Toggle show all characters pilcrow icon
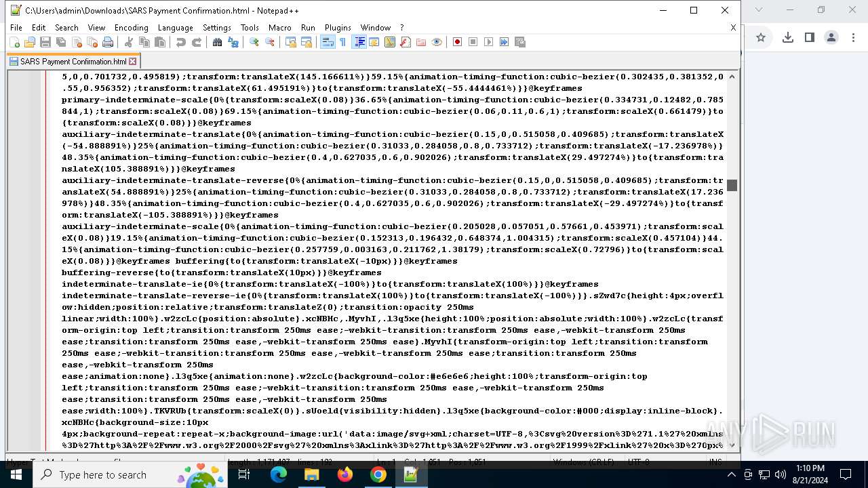Image resolution: width=868 pixels, height=488 pixels. (x=343, y=42)
